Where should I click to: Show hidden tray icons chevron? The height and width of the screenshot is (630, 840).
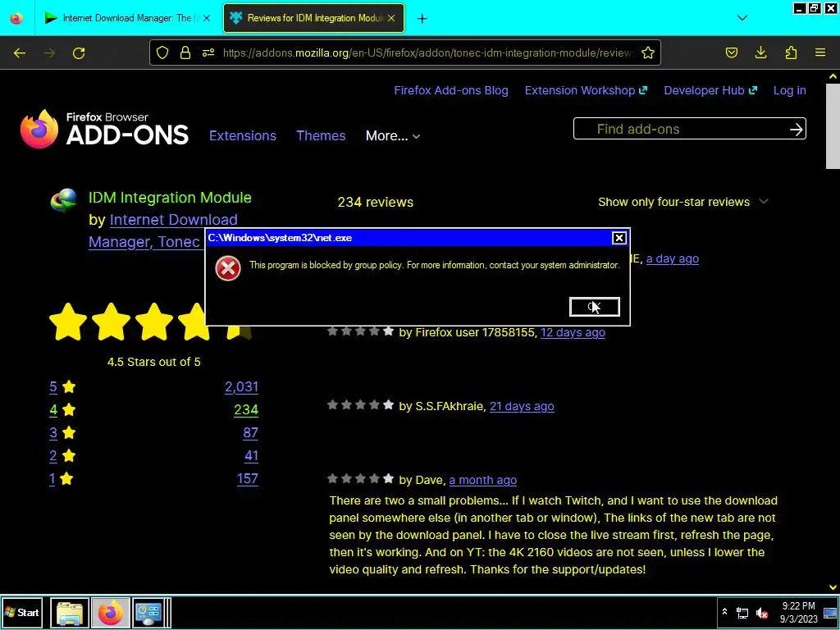click(x=724, y=612)
